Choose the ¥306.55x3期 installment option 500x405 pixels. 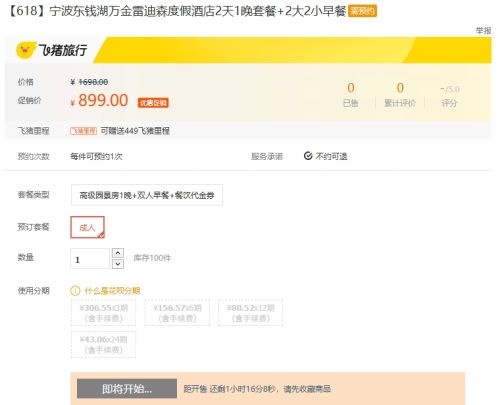click(x=103, y=313)
